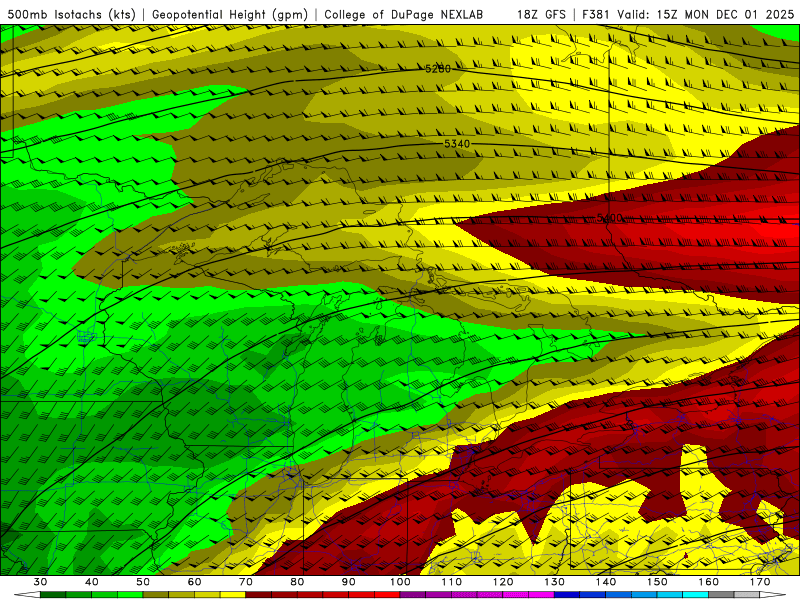Screen dimensions: 800x600
Task: Pick the darkest maroon 70-75 kt colorbar swatch
Action: point(259,595)
